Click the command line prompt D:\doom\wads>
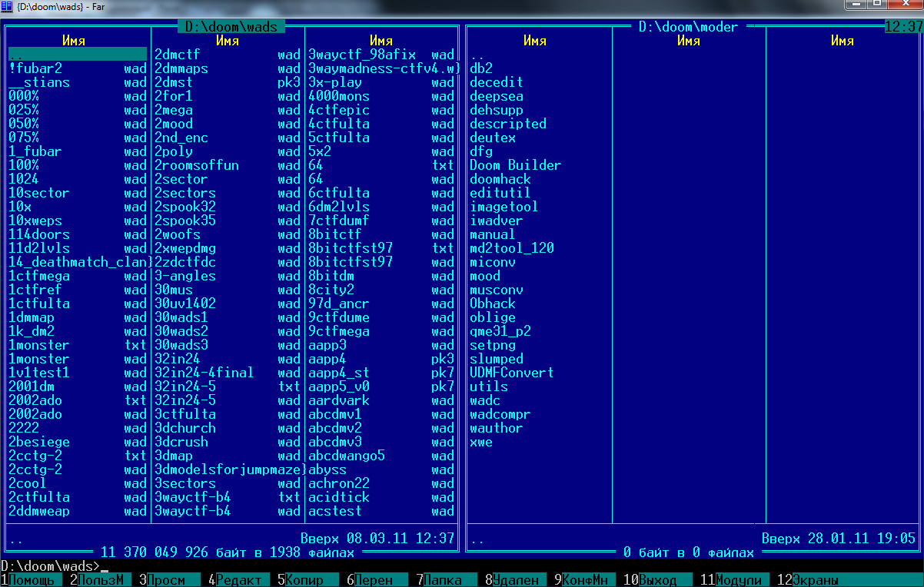The width and height of the screenshot is (924, 587). (x=51, y=566)
